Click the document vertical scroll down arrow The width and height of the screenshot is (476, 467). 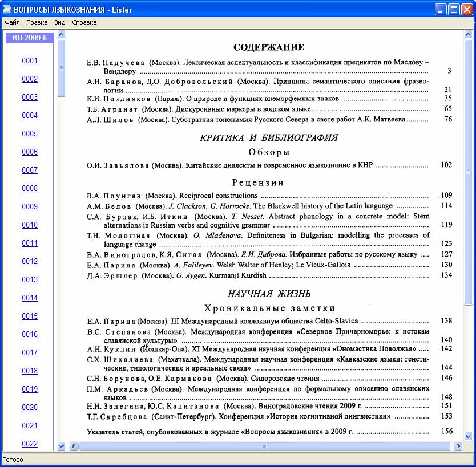[468, 437]
